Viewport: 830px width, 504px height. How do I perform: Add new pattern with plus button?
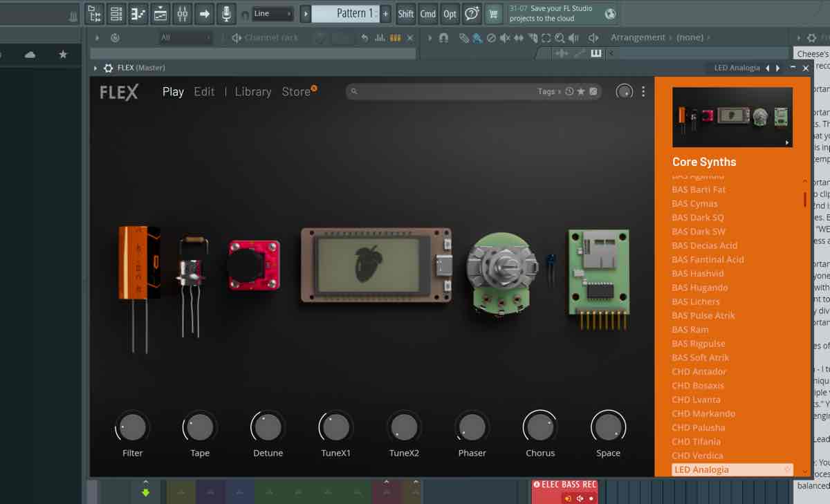[x=385, y=13]
